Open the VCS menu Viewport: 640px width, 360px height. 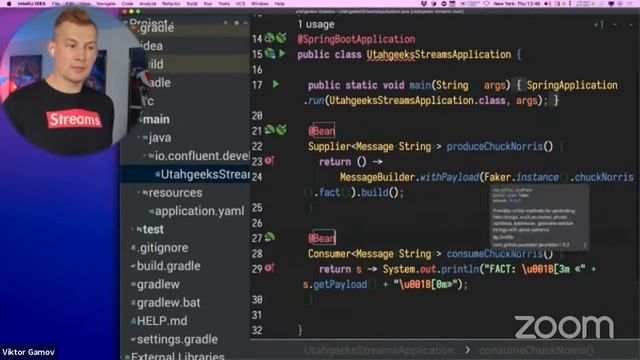(240, 4)
